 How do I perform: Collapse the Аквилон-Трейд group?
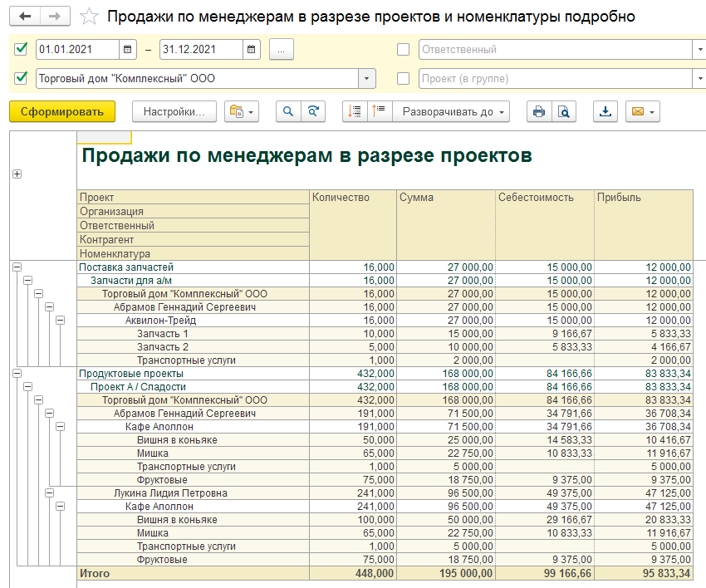tap(61, 321)
